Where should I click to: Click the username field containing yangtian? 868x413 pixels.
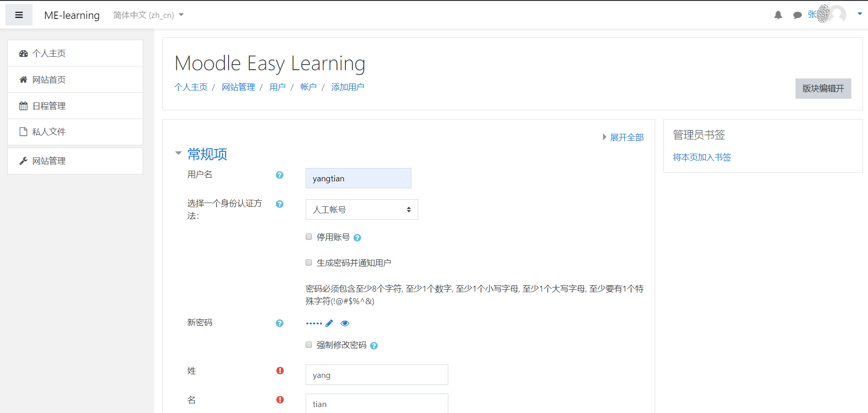click(x=358, y=178)
